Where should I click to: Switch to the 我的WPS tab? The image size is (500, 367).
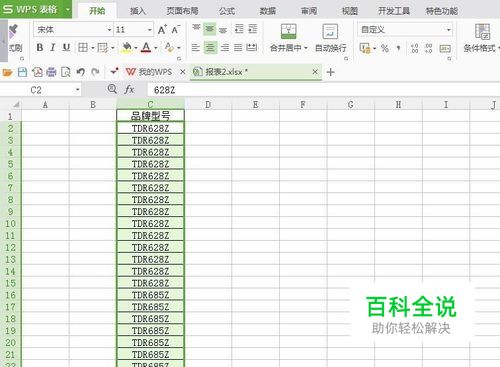[149, 72]
